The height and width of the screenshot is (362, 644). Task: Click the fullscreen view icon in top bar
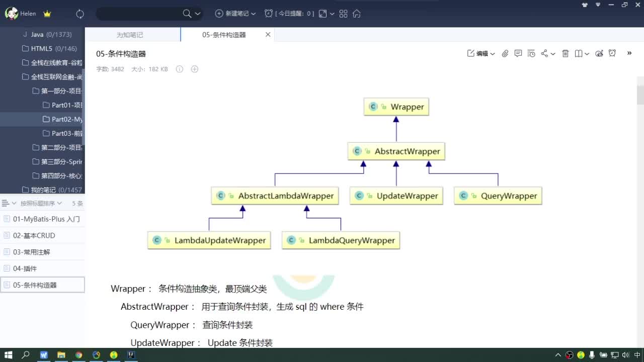(323, 14)
